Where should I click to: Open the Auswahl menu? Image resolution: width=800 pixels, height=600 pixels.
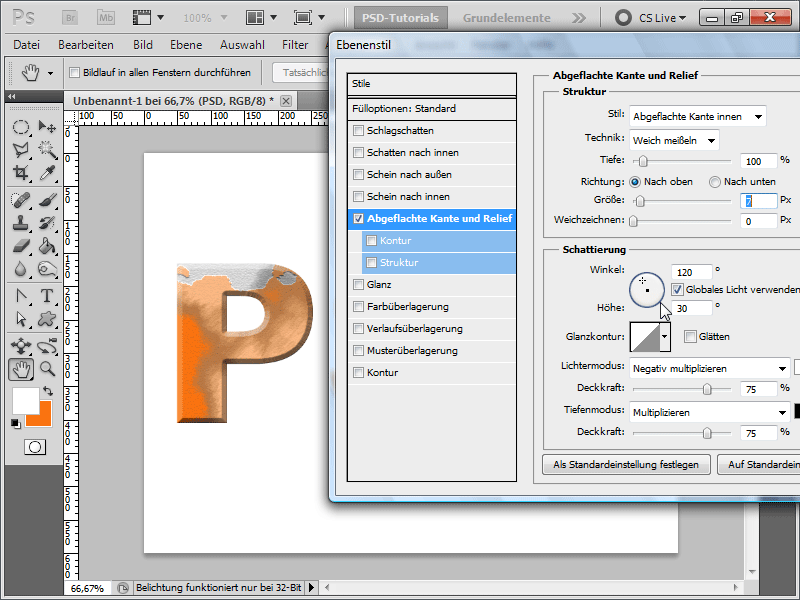(242, 45)
